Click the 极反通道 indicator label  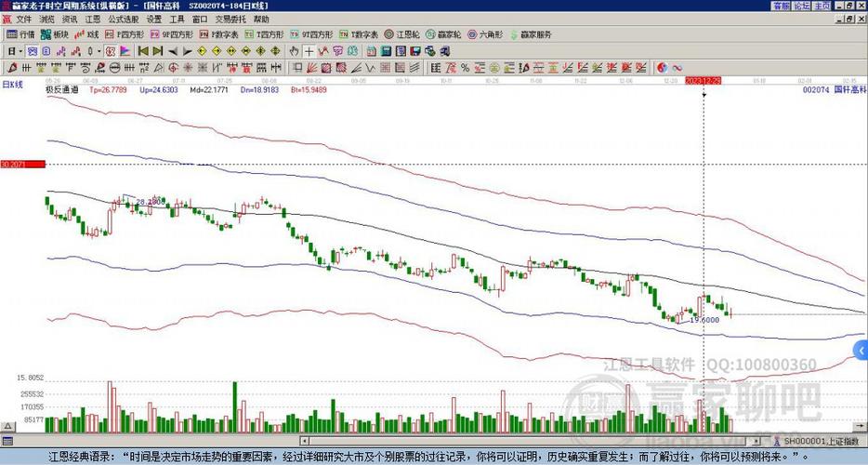point(62,89)
